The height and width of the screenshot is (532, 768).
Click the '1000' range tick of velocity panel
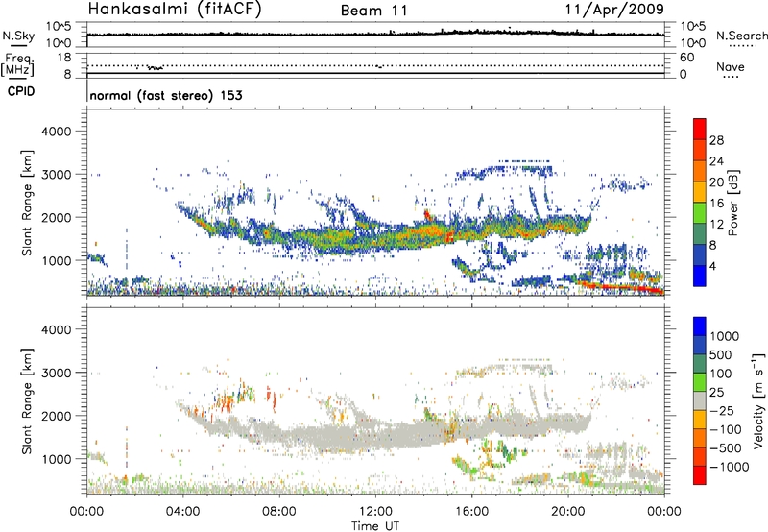tap(57, 459)
